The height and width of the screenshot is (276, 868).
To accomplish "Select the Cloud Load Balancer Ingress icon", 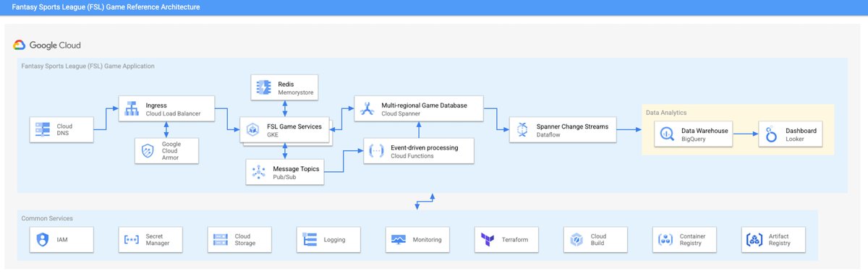I will click(132, 109).
